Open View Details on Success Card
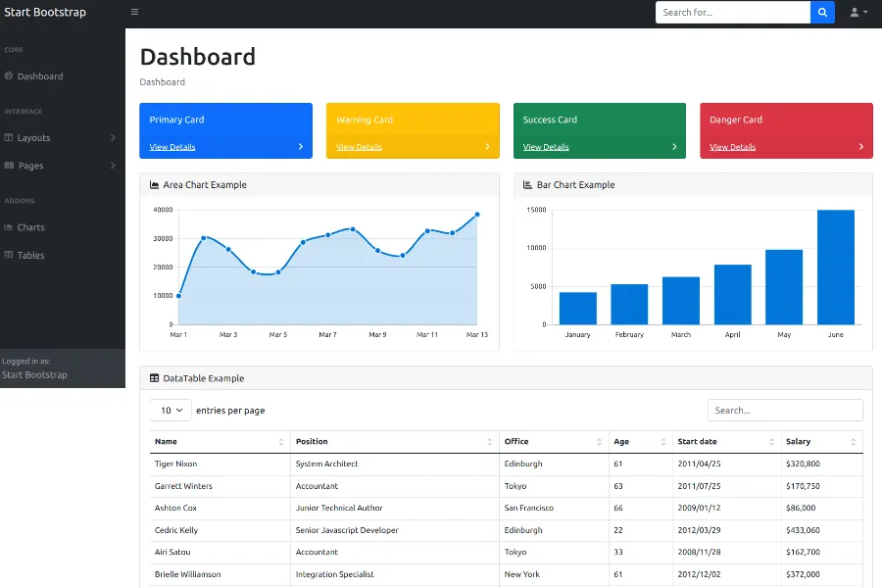Screen dimensions: 882x588 (x=546, y=147)
